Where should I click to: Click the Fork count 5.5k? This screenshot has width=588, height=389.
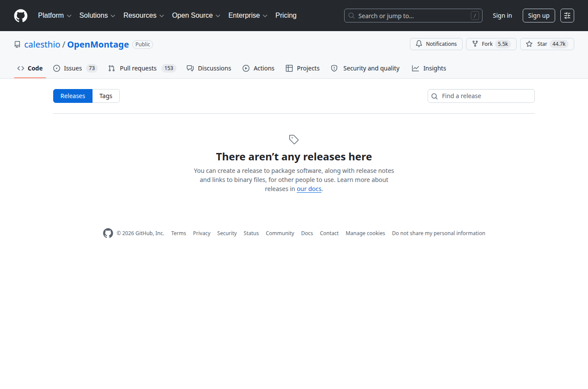503,44
